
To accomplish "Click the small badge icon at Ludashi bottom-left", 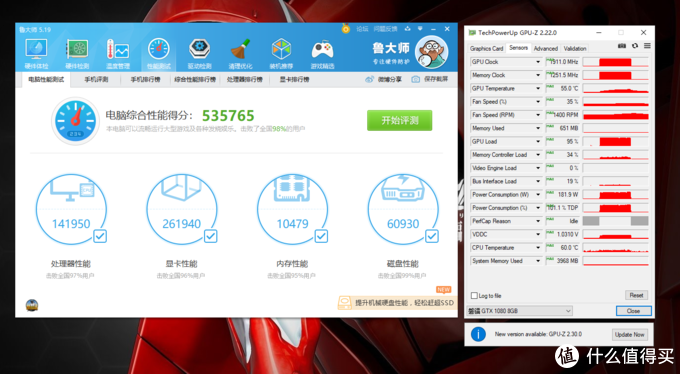I will (32, 305).
